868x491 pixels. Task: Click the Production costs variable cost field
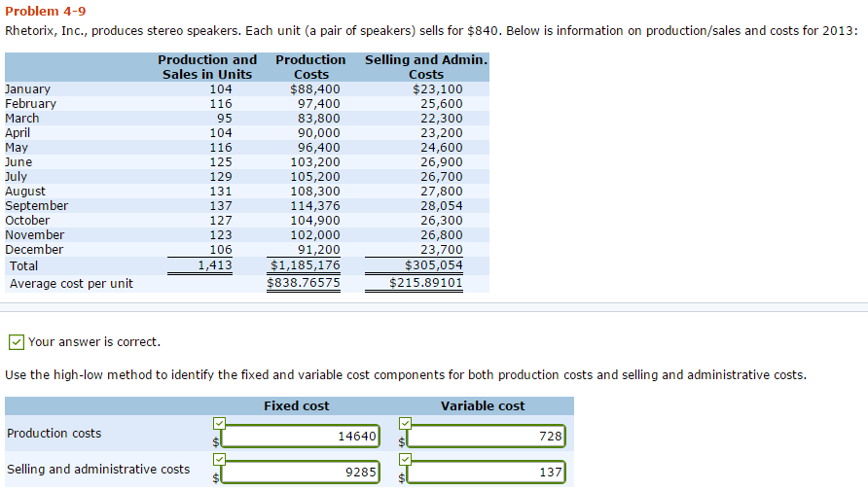point(486,437)
